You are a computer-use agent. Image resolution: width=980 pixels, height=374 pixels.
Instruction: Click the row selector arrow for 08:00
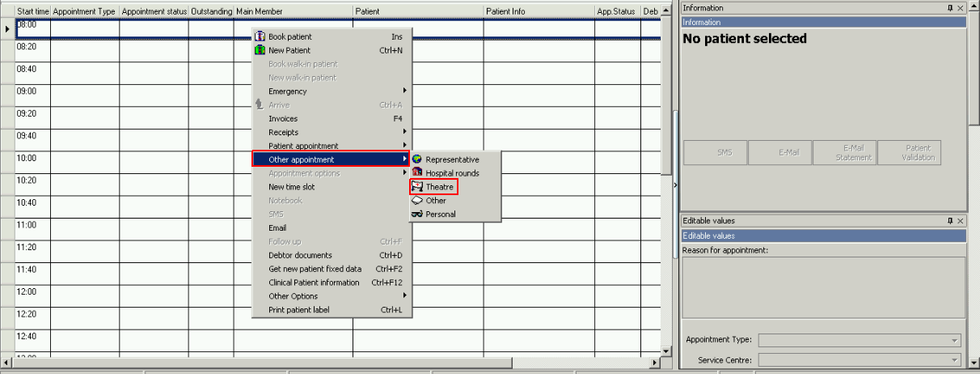point(7,28)
